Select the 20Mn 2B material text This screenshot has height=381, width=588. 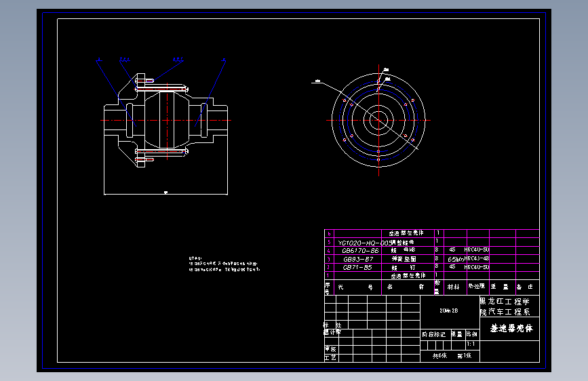click(449, 310)
